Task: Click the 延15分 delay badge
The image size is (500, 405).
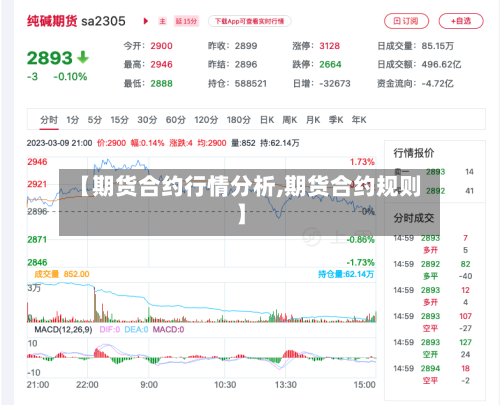Action: click(186, 21)
